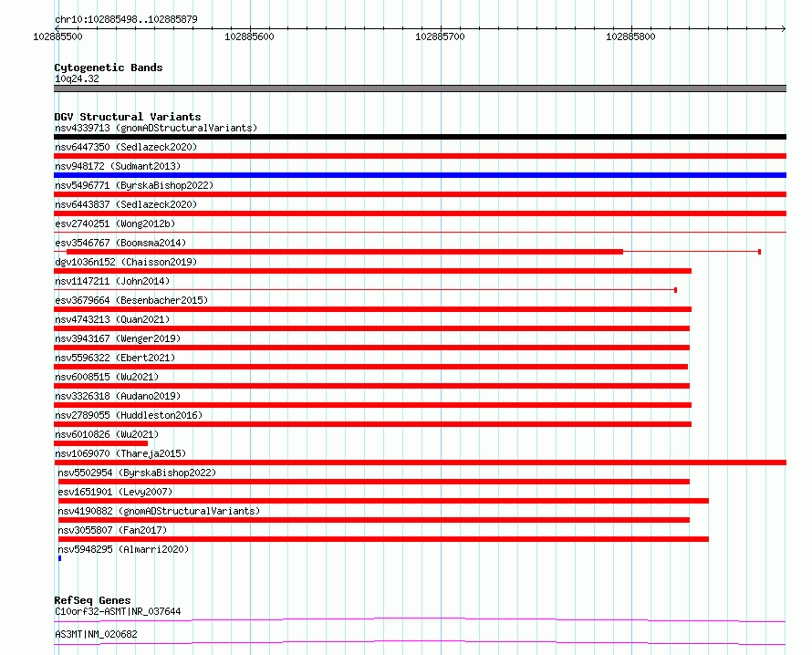Click the nsv948172 (Sudmant2013) label
Screen dimensions: 812x655
118,166
